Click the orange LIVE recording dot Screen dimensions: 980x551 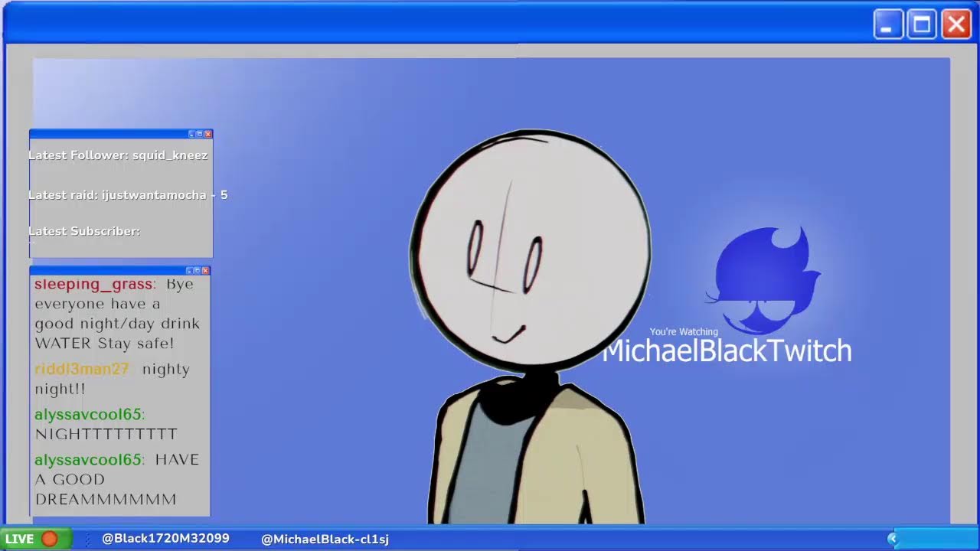[x=50, y=539]
